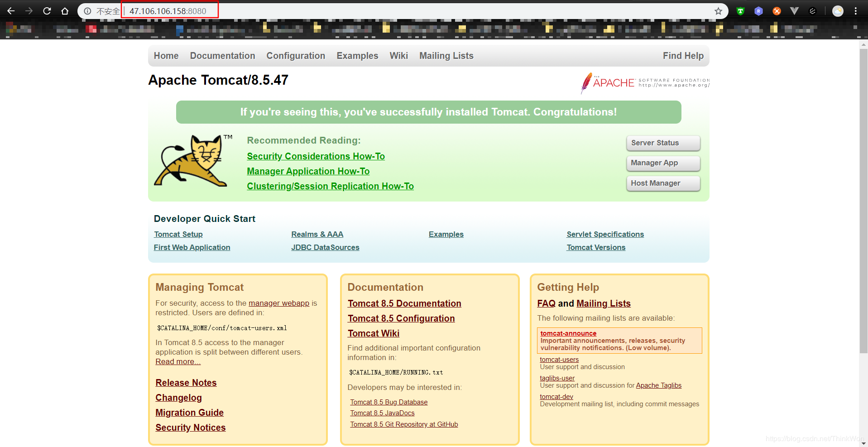
Task: Click the scrollbar up arrow
Action: (863, 44)
